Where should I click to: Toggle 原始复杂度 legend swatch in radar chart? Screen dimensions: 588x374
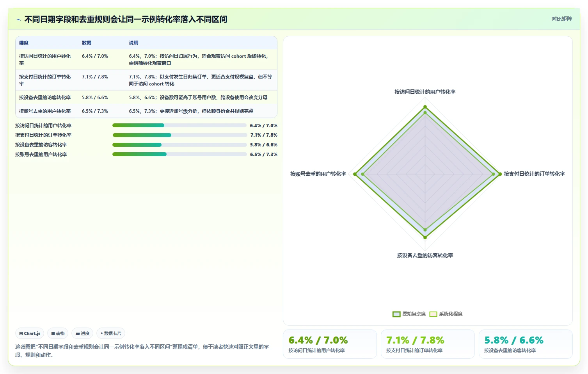[x=396, y=314]
